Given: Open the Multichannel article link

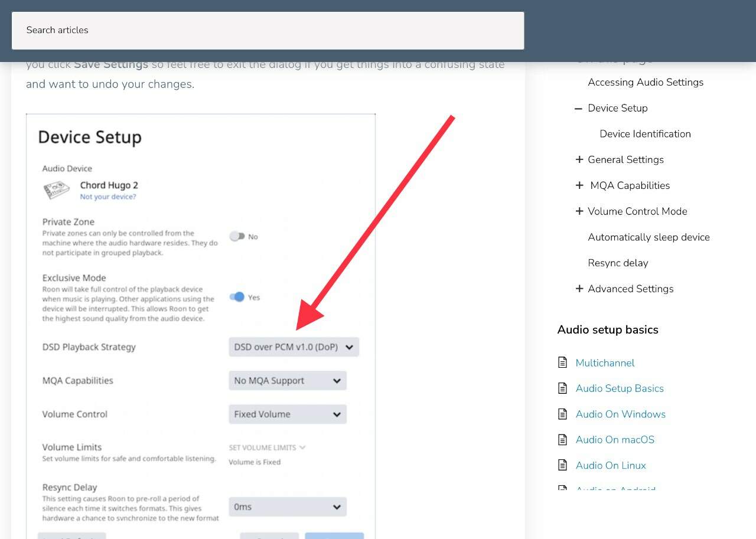Looking at the screenshot, I should click(605, 363).
